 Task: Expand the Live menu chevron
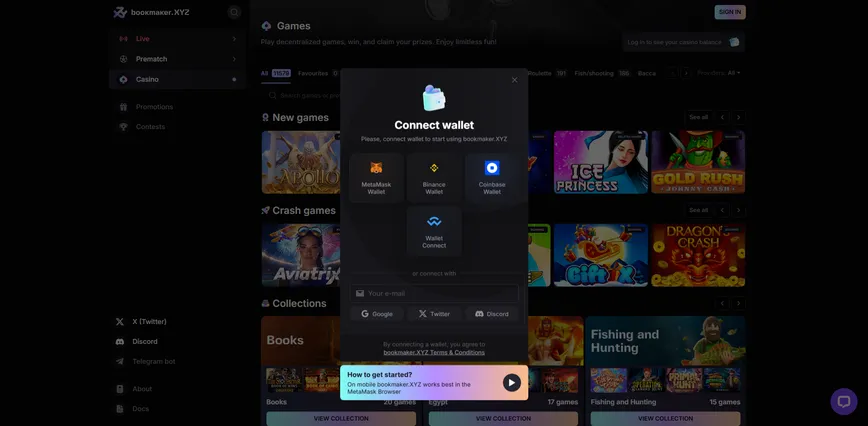(234, 39)
